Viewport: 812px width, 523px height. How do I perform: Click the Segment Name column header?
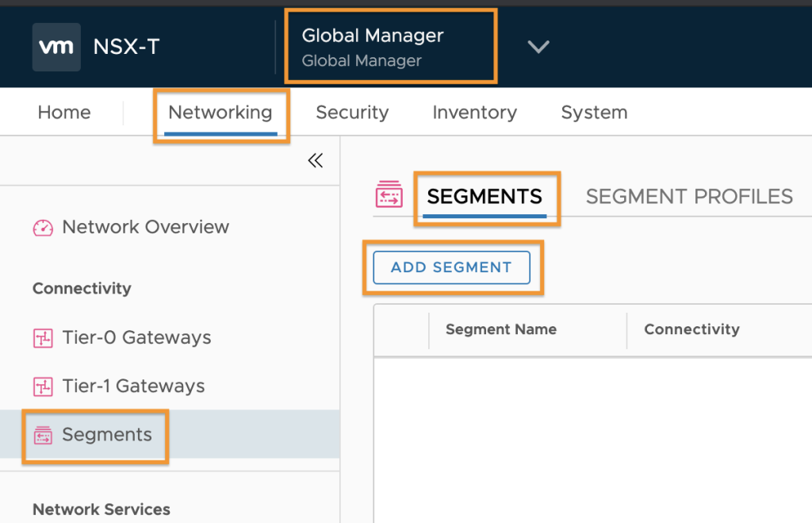pos(501,329)
